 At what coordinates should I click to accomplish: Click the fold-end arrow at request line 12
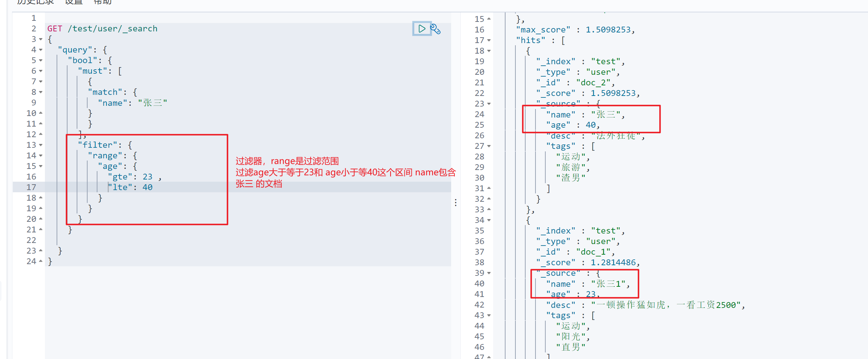click(x=41, y=134)
